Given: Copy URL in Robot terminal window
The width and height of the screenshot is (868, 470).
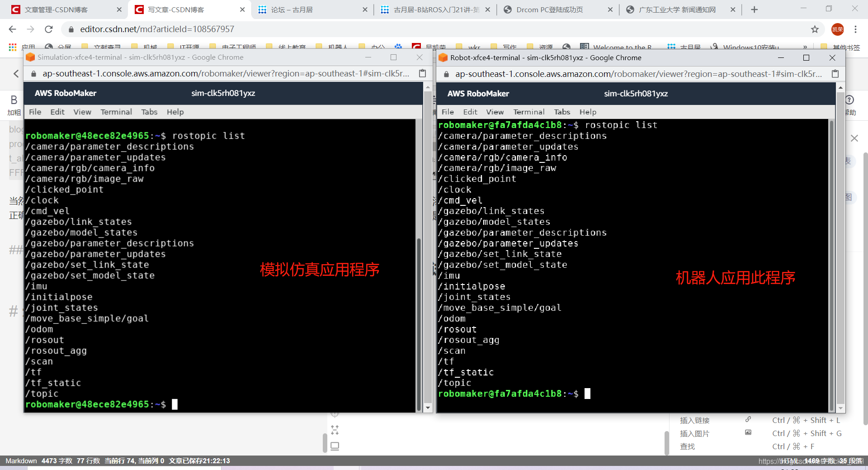Looking at the screenshot, I should tap(835, 74).
